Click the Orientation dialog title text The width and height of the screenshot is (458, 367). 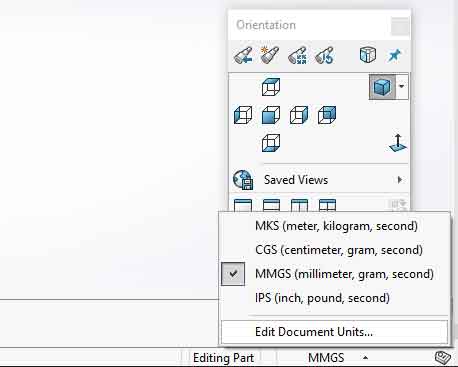coord(266,25)
